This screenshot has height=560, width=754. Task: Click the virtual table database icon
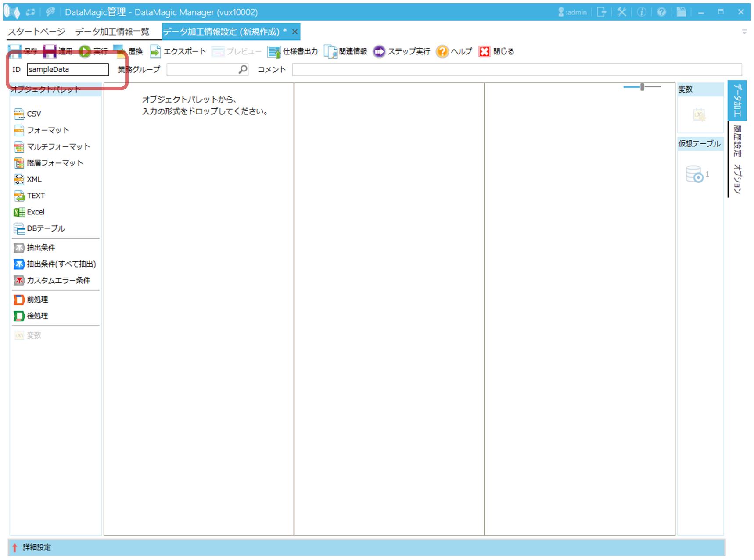click(695, 175)
